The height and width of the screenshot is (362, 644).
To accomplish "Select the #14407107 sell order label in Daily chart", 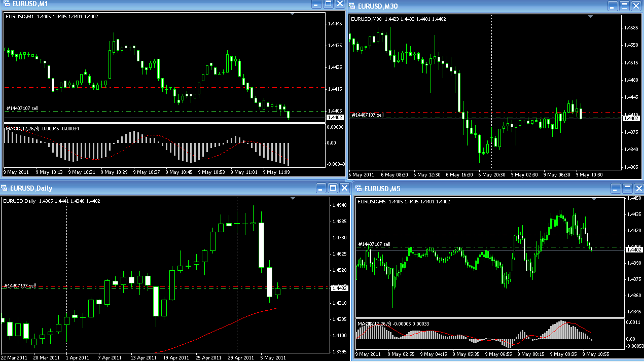I will click(20, 285).
